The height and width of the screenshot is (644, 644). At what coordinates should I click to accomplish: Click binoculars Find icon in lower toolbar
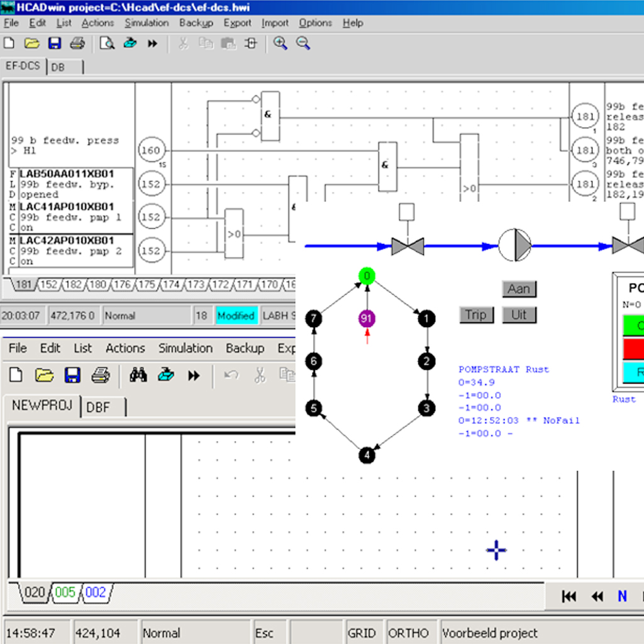coord(138,375)
